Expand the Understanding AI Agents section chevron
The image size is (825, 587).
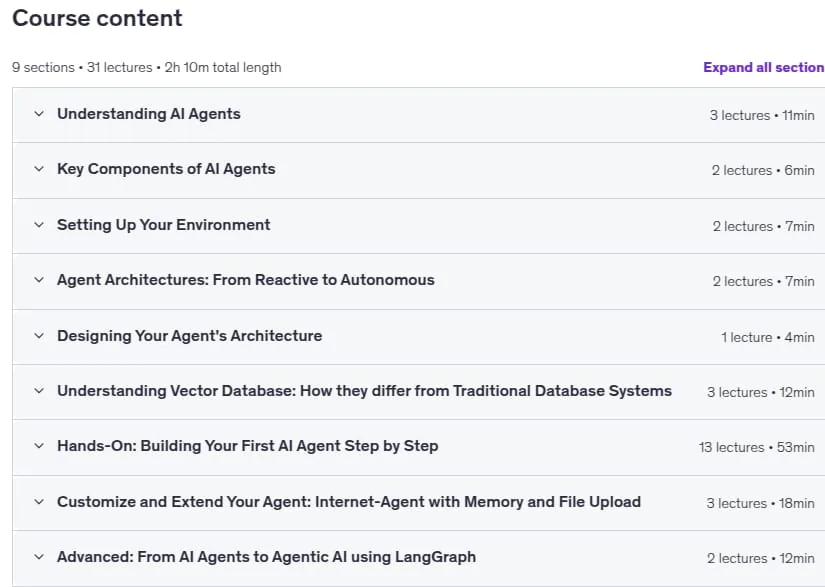pyautogui.click(x=39, y=114)
